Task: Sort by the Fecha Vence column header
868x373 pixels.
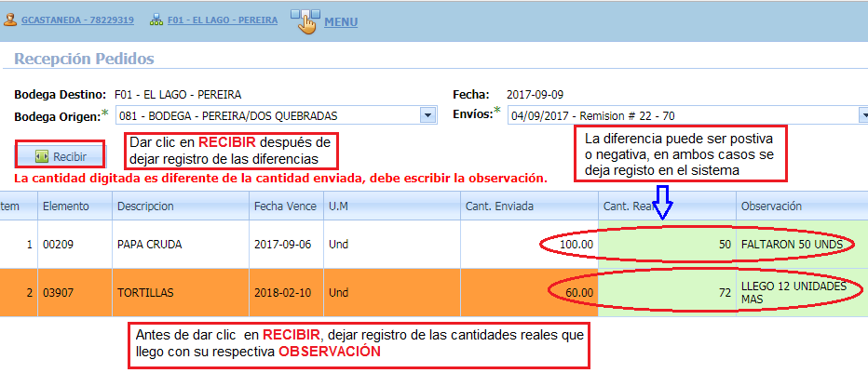Action: (x=286, y=206)
